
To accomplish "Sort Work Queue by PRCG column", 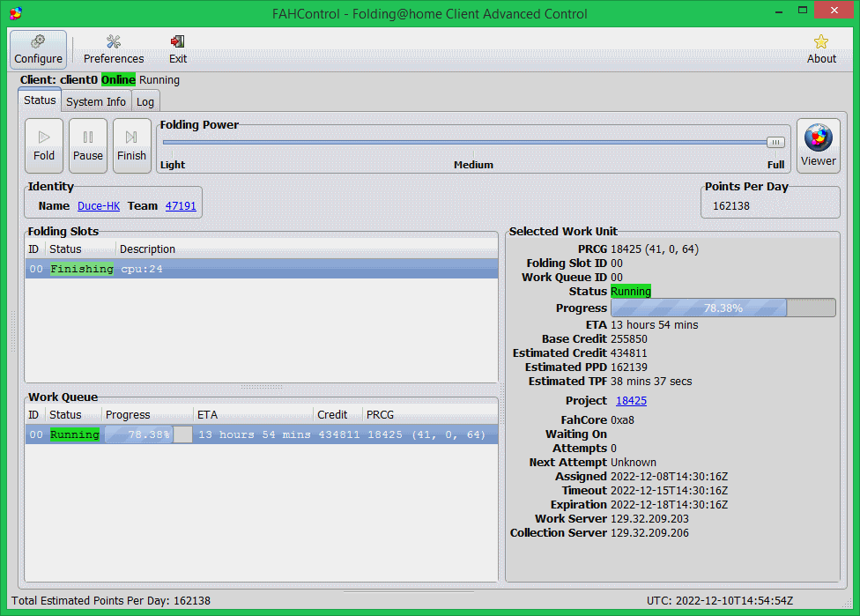I will (430, 415).
